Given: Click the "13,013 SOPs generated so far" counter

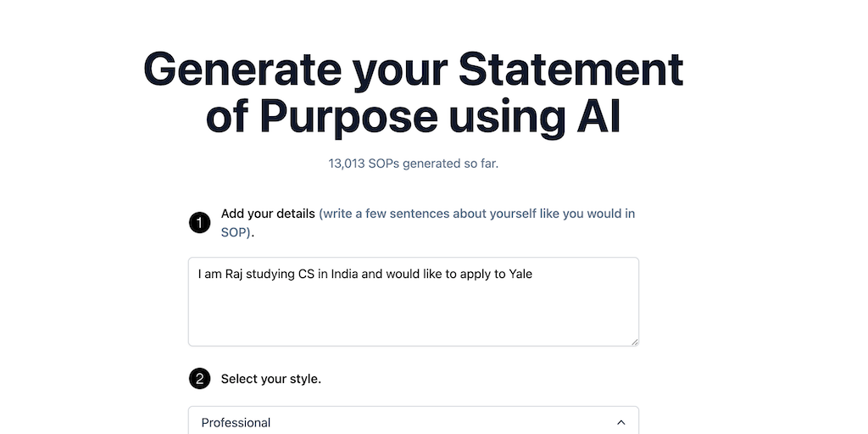Looking at the screenshot, I should click(413, 163).
